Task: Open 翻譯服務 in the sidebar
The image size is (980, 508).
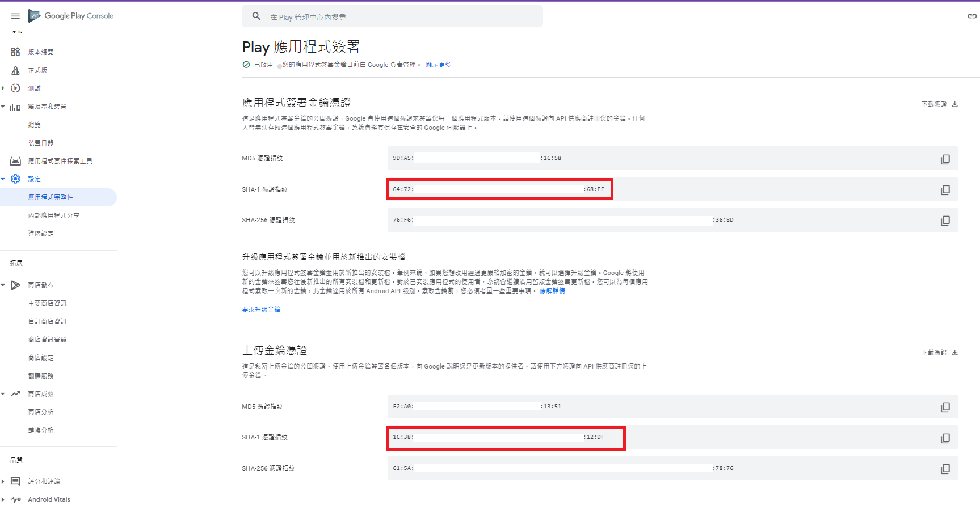Action: tap(41, 376)
